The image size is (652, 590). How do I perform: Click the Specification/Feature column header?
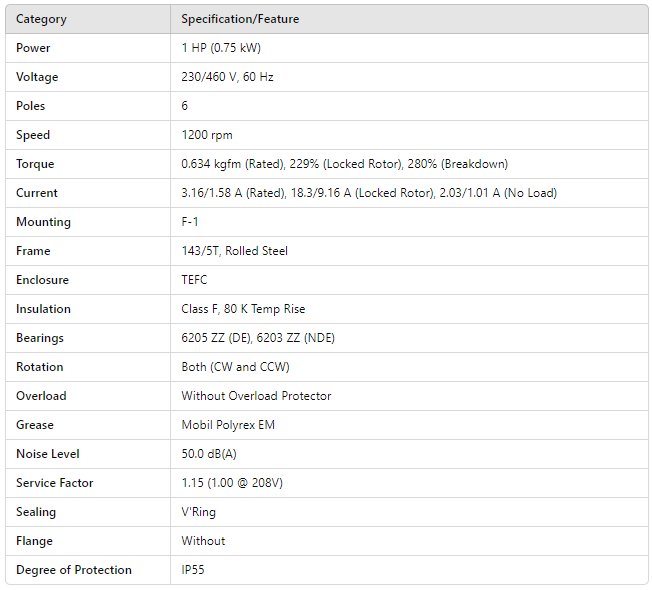[x=240, y=19]
